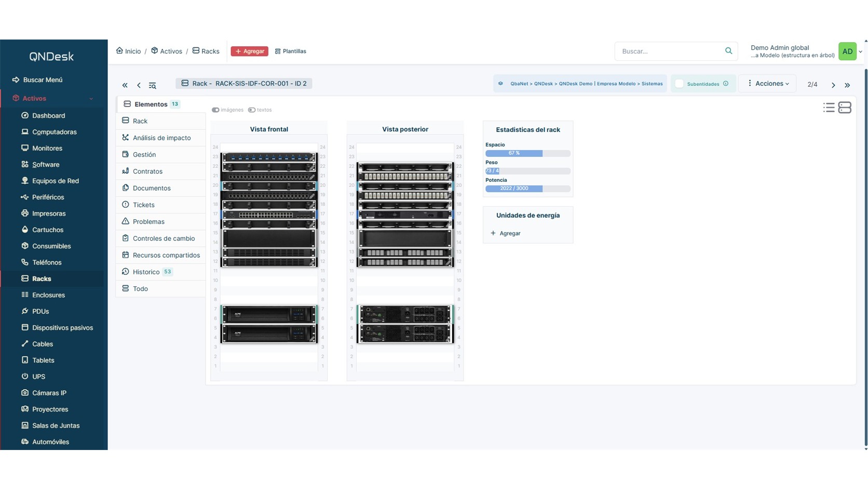Switch to rack graphic view icon

(845, 108)
